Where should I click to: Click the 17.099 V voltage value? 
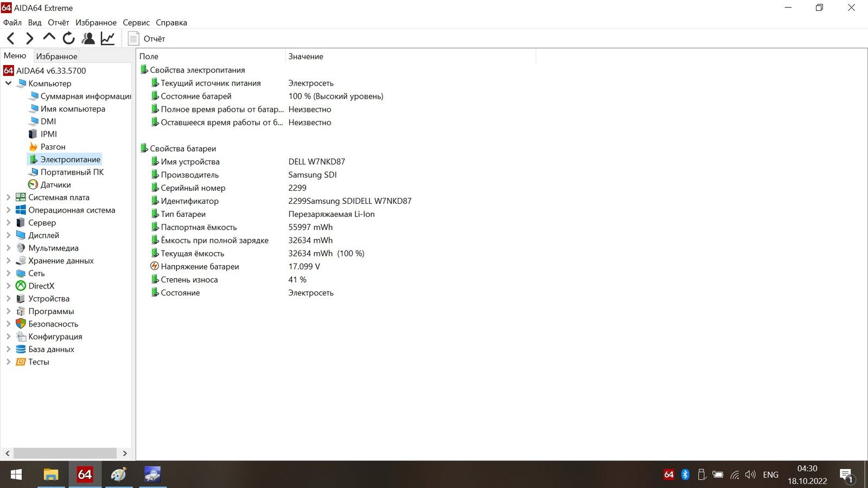pos(304,266)
